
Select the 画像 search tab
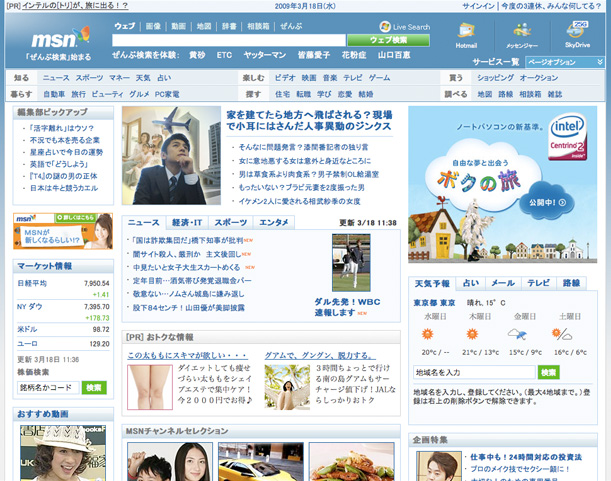[153, 26]
